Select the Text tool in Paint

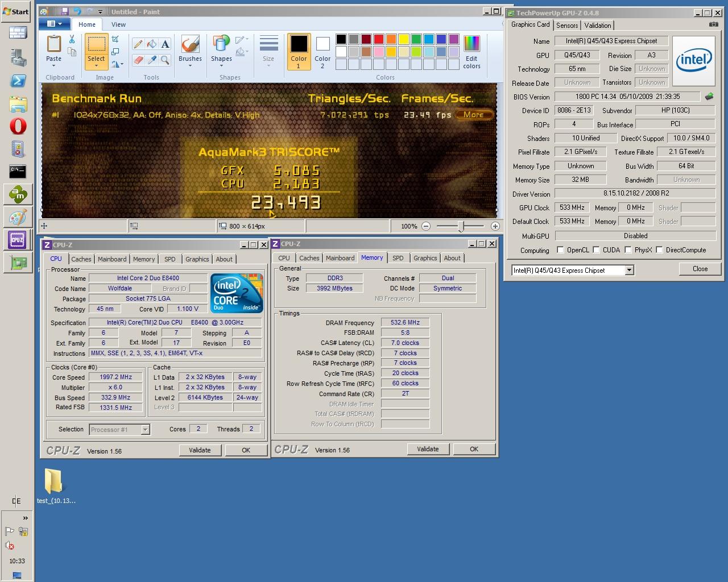coord(165,44)
